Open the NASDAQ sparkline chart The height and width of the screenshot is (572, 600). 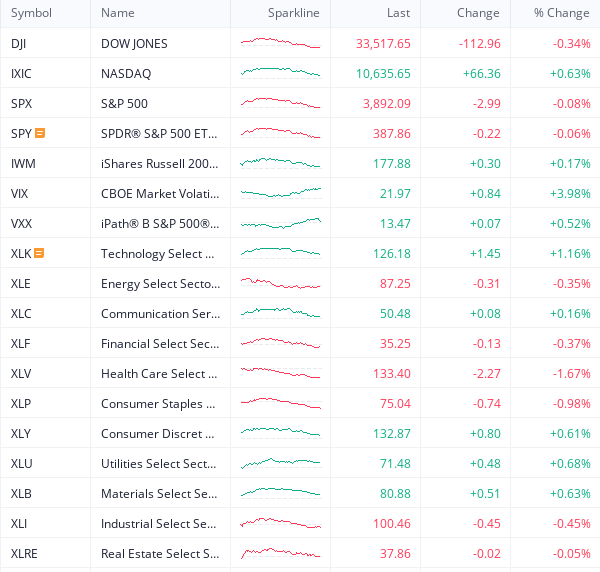pyautogui.click(x=280, y=73)
